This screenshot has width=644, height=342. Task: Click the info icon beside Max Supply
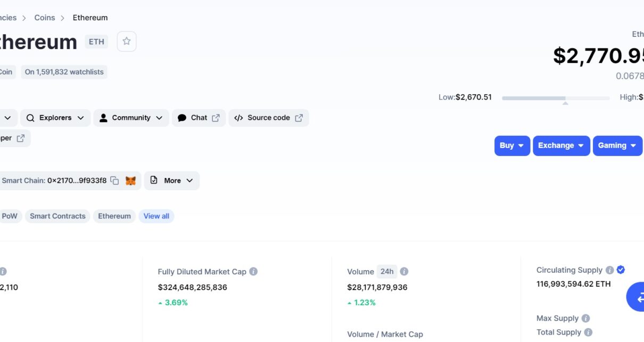coord(585,319)
